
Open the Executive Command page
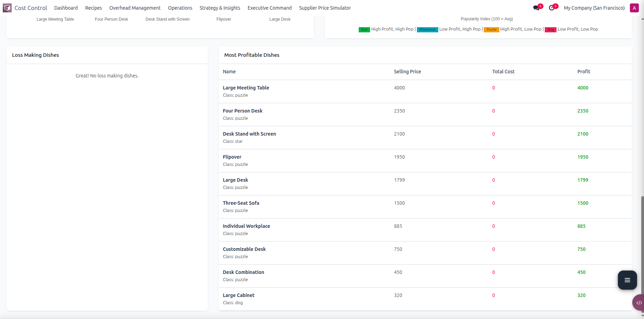tap(269, 8)
